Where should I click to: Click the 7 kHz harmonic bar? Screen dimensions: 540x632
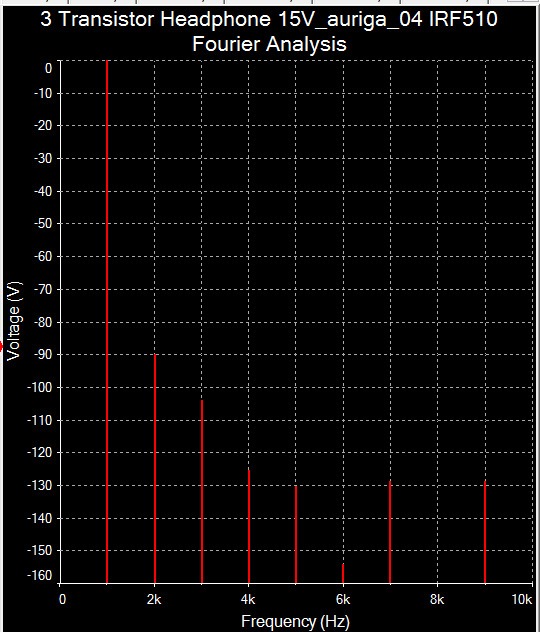coord(390,532)
